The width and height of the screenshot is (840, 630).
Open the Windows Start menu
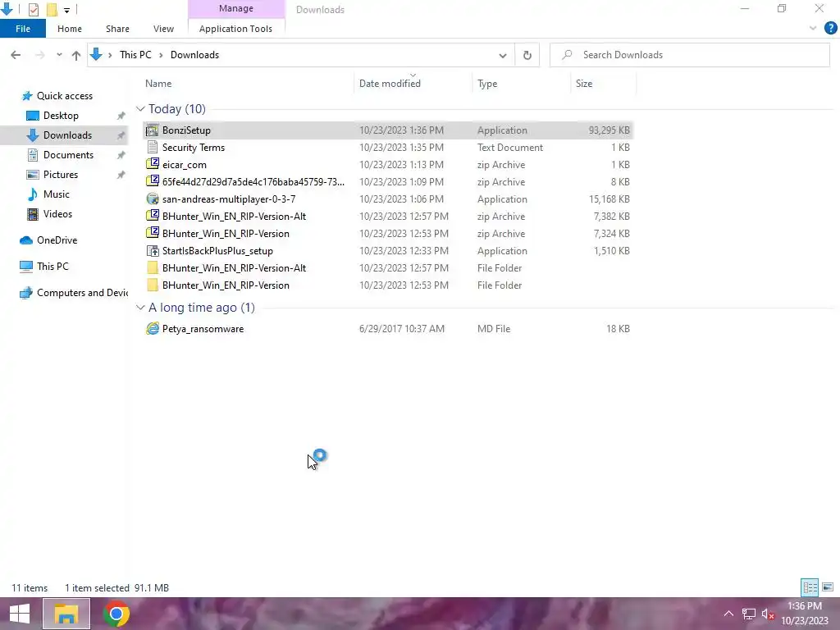20,614
